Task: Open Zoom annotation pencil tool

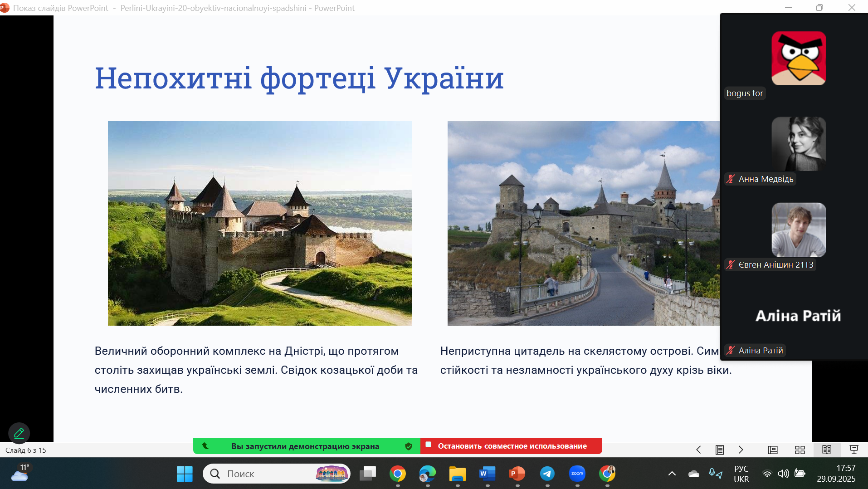Action: (19, 433)
